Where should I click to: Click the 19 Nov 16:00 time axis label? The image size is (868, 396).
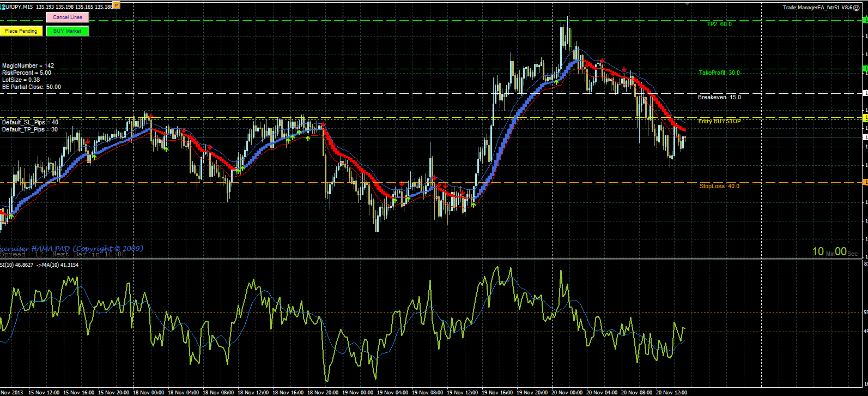tap(497, 392)
